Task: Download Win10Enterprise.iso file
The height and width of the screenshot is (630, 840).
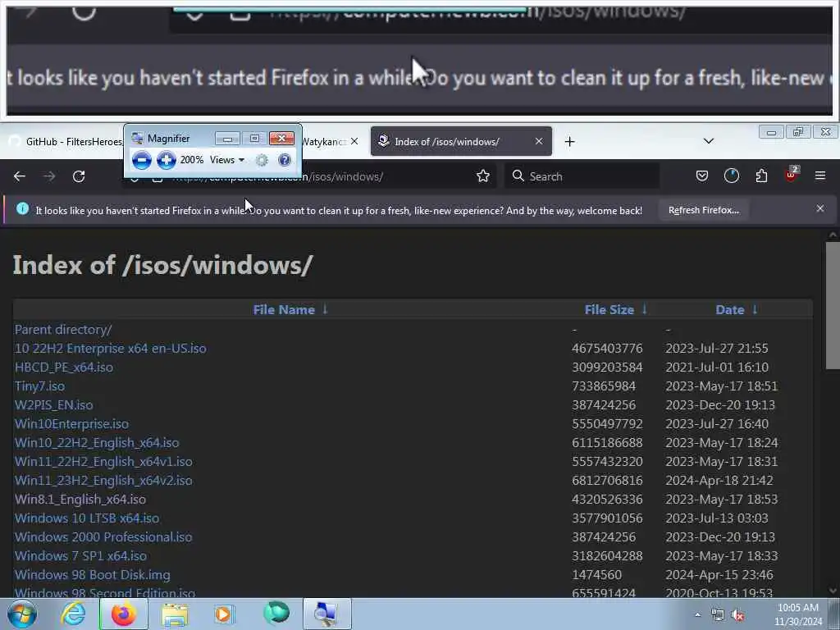Action: coord(72,424)
